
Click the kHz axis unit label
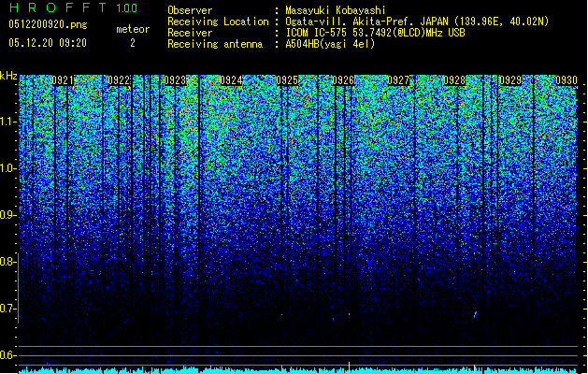[x=8, y=76]
